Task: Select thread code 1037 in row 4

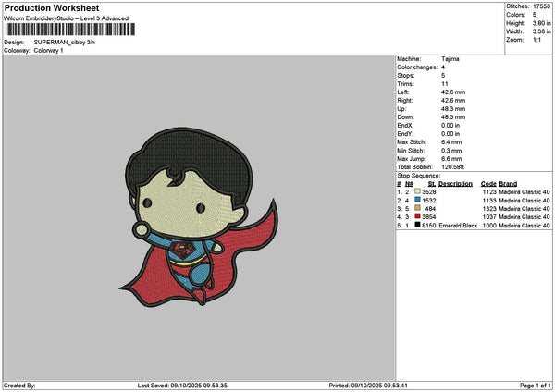Action: pos(489,217)
